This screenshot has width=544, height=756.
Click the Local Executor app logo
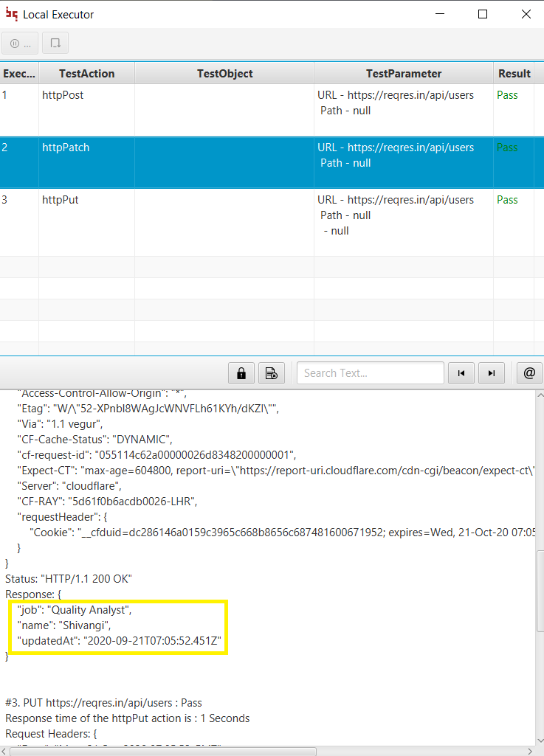tap(12, 15)
